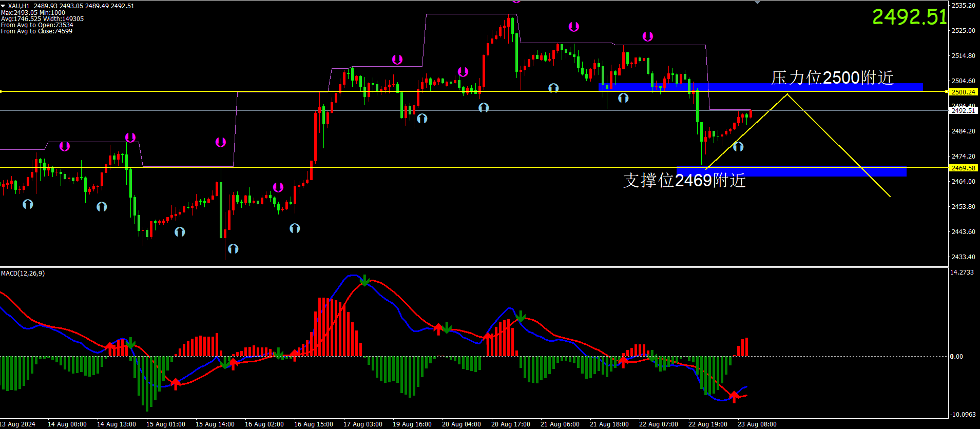Click the leftmost magenta down-arrow signal
This screenshot has height=429, width=980.
pyautogui.click(x=65, y=147)
